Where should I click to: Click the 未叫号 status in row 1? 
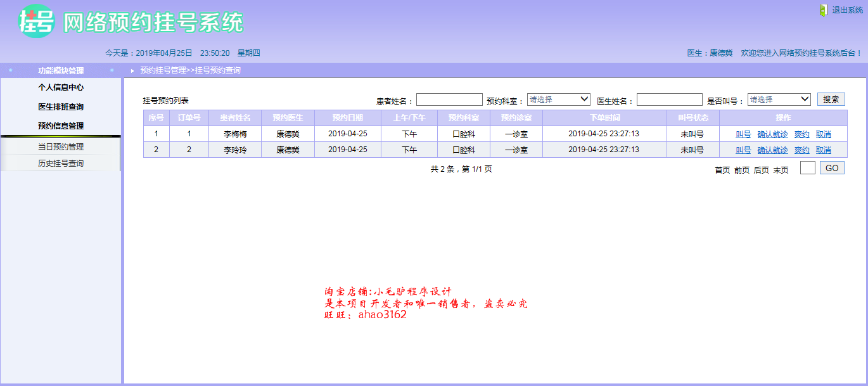click(692, 134)
